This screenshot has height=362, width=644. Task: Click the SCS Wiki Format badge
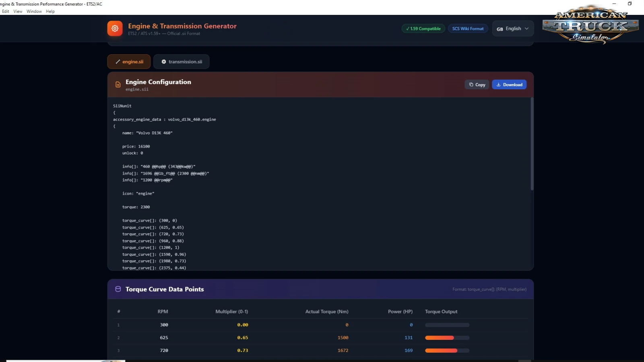coord(468,29)
